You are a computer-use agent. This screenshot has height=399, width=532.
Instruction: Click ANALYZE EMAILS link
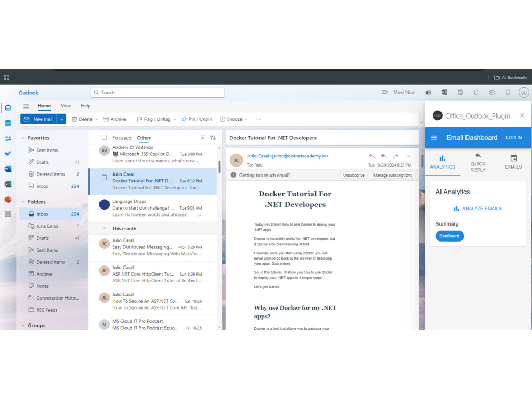point(478,209)
